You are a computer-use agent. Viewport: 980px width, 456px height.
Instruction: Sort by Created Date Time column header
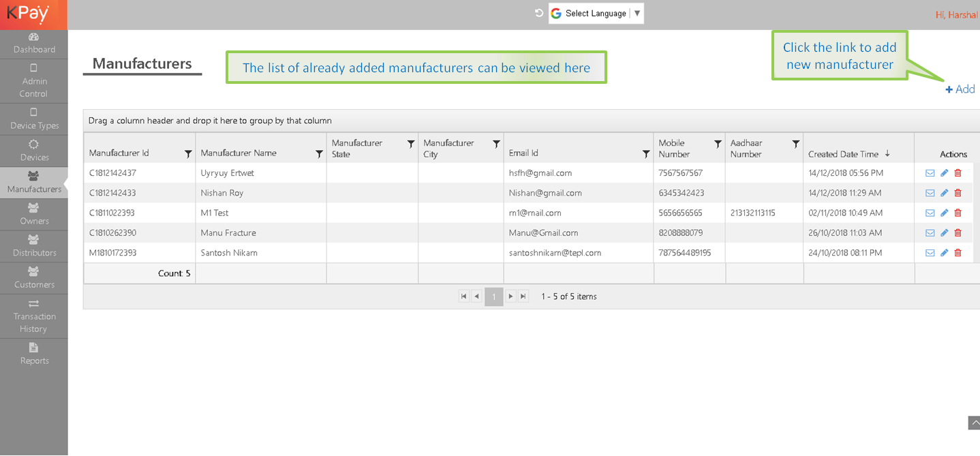[843, 154]
